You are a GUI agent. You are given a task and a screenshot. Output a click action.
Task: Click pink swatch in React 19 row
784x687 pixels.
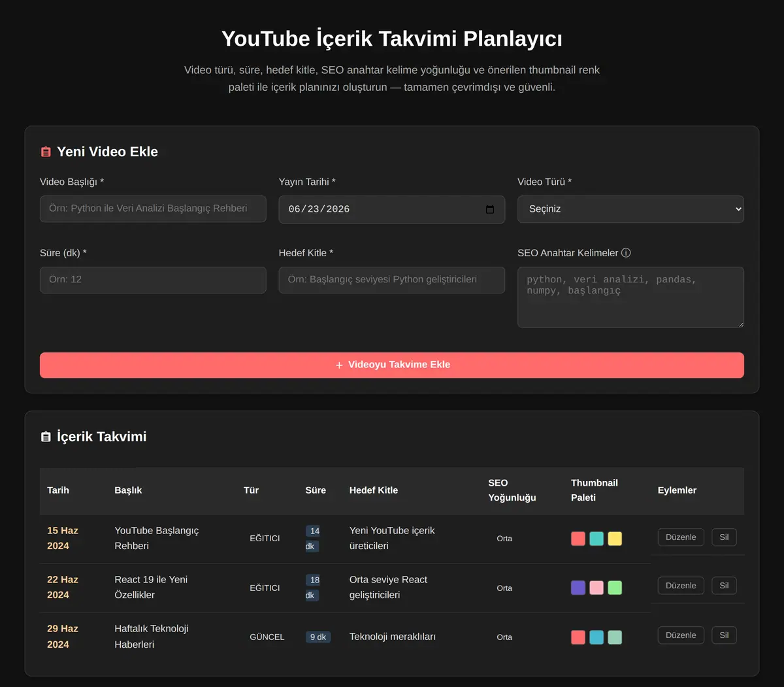(596, 588)
